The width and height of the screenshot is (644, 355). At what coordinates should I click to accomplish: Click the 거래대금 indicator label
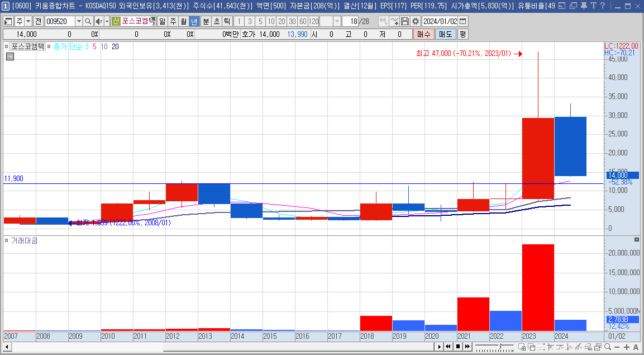pyautogui.click(x=24, y=241)
